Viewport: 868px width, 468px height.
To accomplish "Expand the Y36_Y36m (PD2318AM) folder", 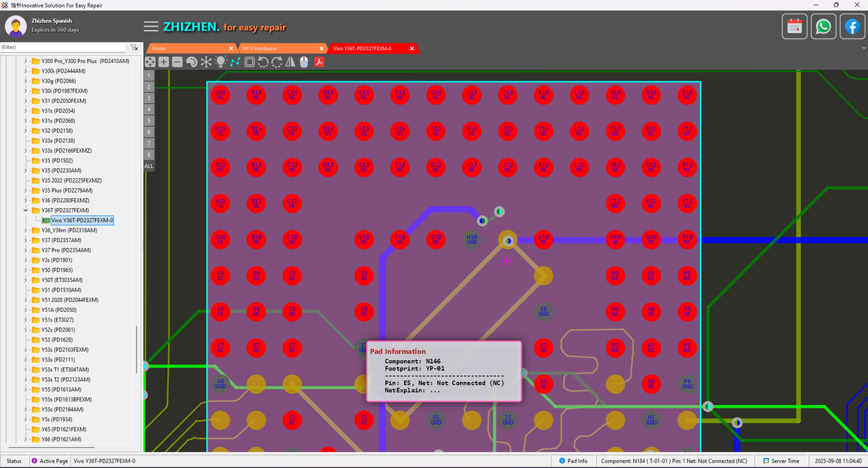I will (26, 230).
